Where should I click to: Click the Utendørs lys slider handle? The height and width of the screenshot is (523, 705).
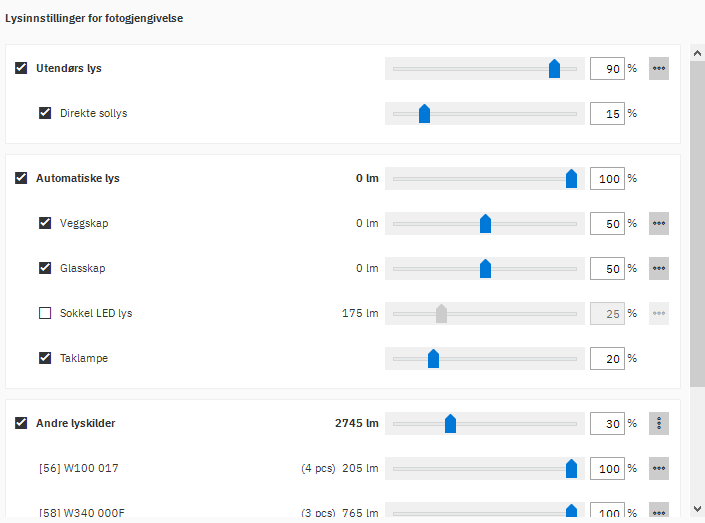[x=554, y=69]
